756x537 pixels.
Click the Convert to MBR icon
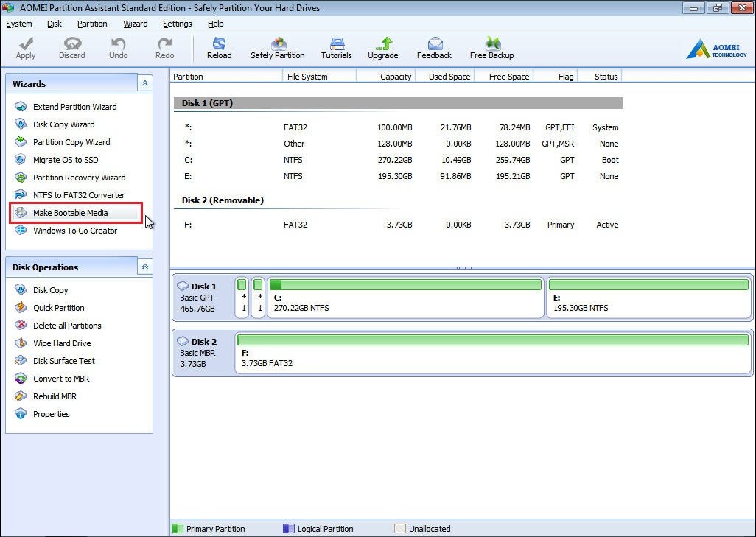(x=21, y=379)
